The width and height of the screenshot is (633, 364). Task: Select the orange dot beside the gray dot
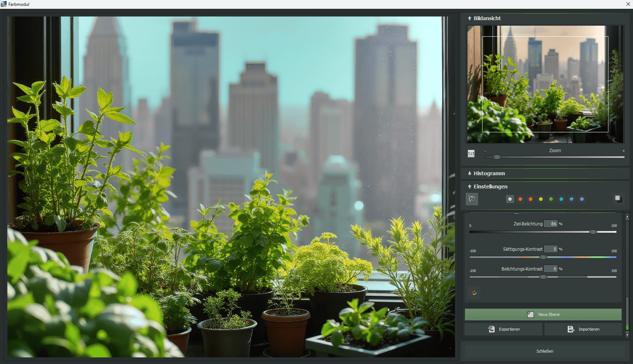(x=520, y=199)
